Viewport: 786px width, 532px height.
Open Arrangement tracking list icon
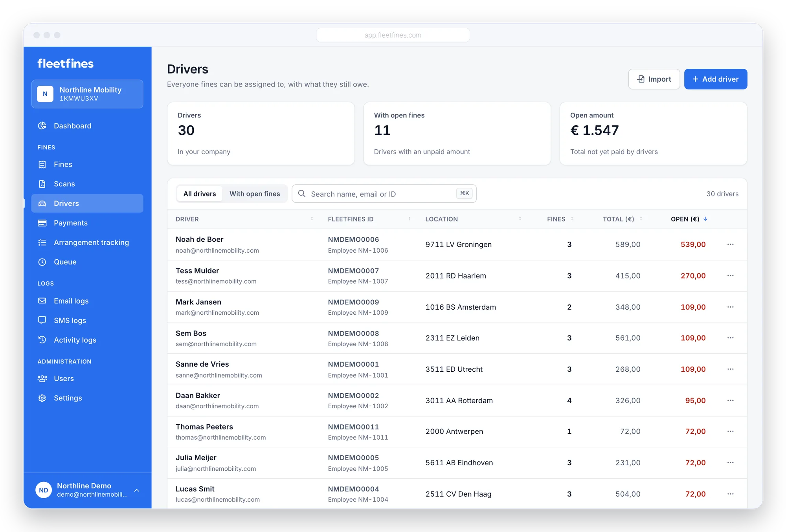coord(42,242)
